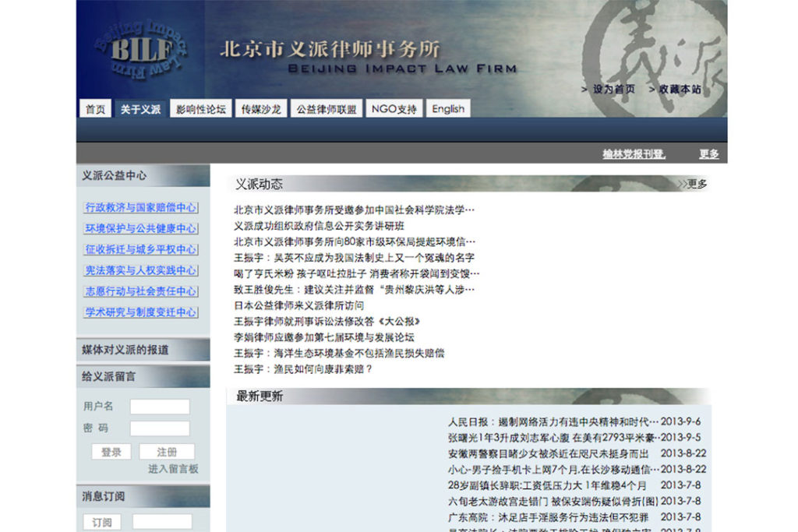Click the 密码 password input field
Viewport: 798px width, 532px height.
(160, 428)
